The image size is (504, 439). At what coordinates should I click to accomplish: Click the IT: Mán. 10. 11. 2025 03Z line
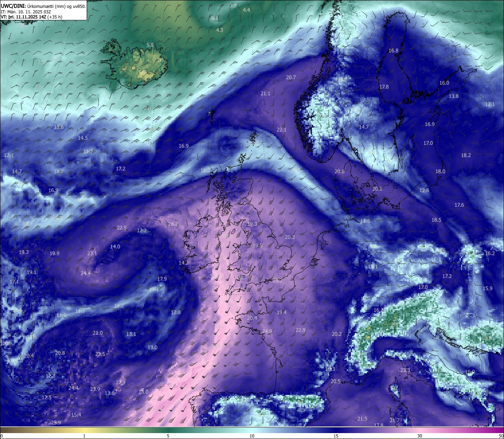click(x=26, y=12)
